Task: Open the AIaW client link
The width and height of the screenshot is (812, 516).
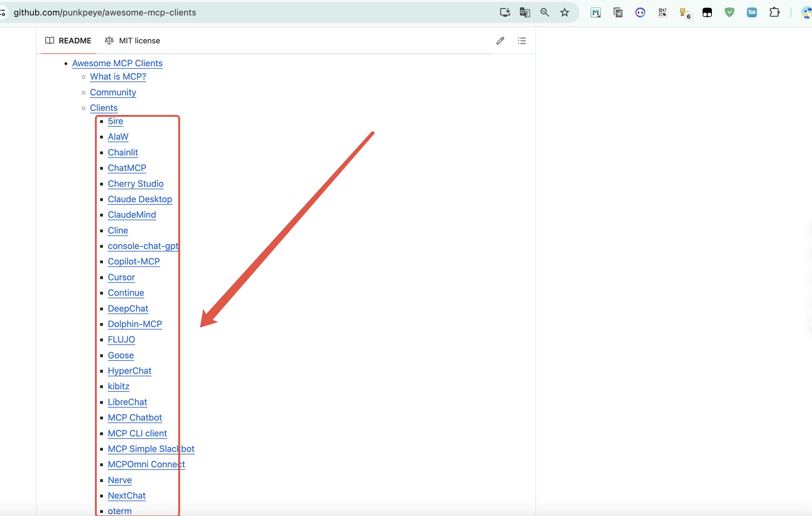Action: pos(118,137)
